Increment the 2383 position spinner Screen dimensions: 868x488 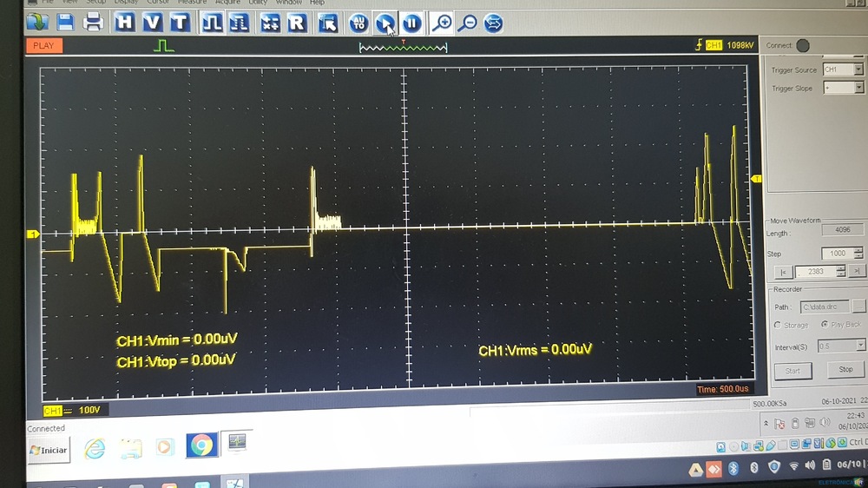pyautogui.click(x=841, y=268)
